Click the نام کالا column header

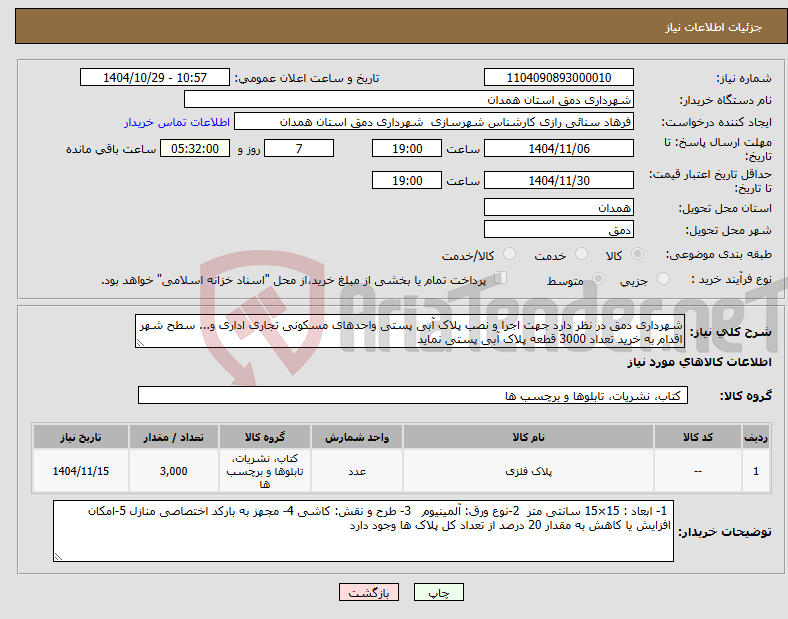click(528, 437)
